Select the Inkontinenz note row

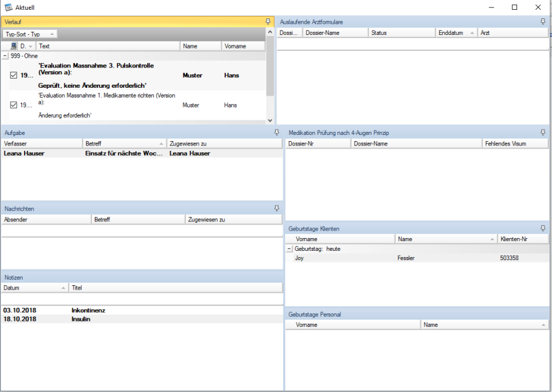tap(88, 310)
